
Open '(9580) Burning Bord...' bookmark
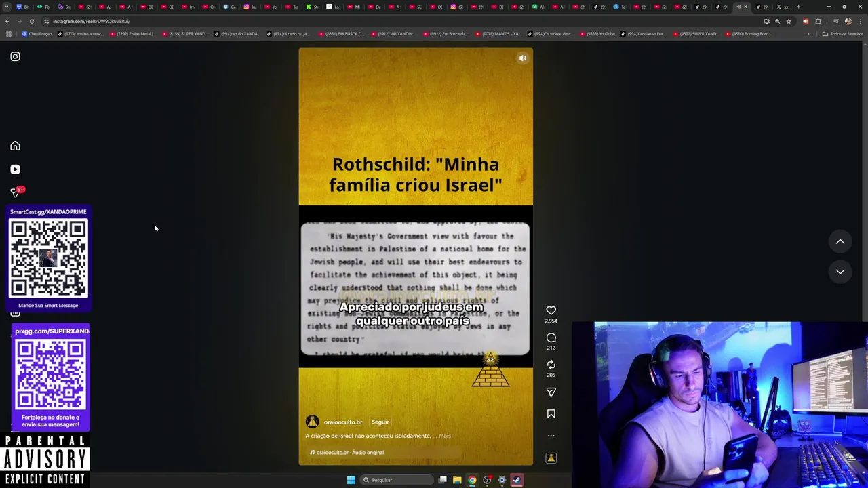pos(748,34)
